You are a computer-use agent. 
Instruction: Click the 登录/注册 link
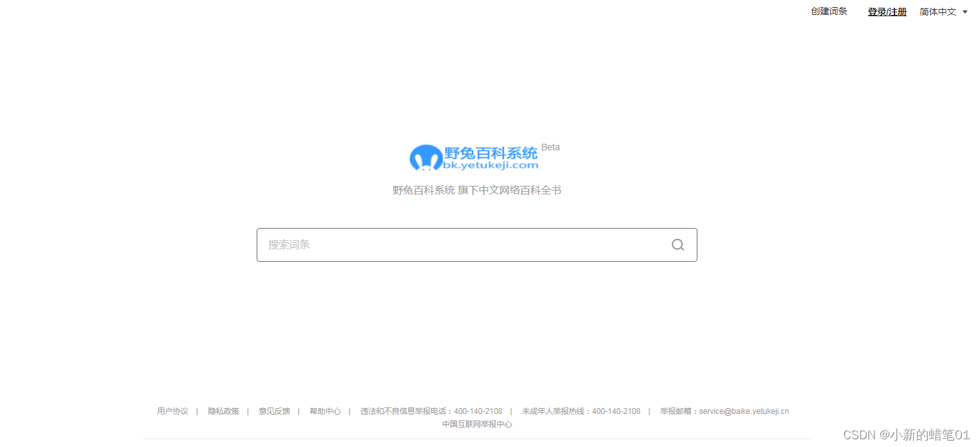click(887, 12)
